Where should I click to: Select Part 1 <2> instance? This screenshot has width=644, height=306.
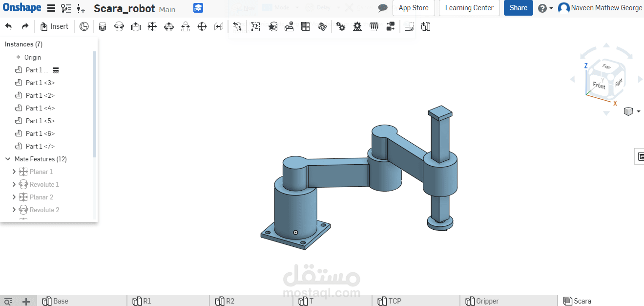coord(40,95)
